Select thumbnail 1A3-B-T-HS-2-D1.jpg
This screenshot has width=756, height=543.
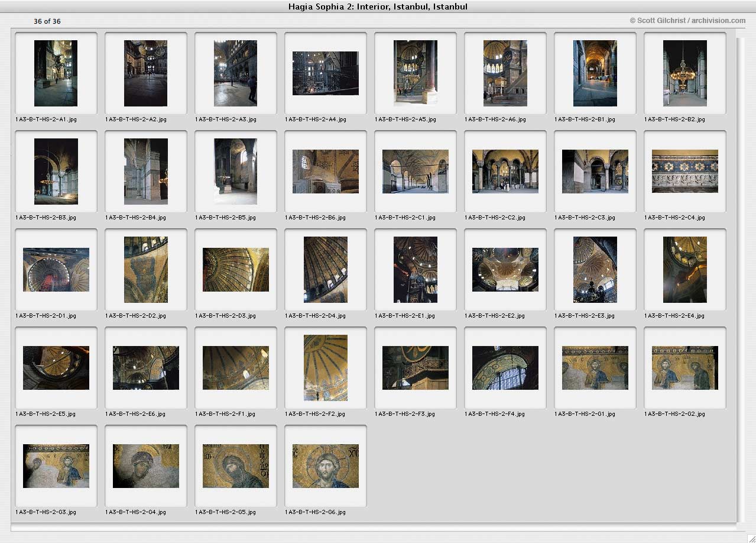point(56,270)
